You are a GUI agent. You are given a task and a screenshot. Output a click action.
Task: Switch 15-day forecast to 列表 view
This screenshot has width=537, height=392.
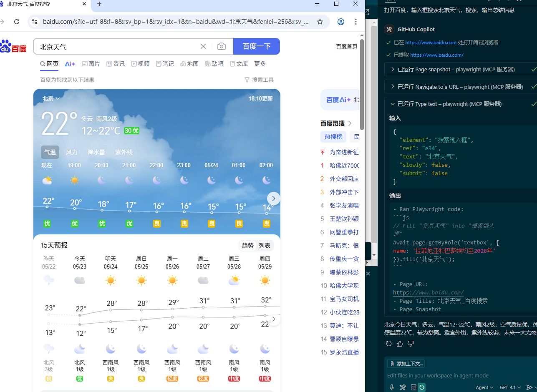(265, 246)
